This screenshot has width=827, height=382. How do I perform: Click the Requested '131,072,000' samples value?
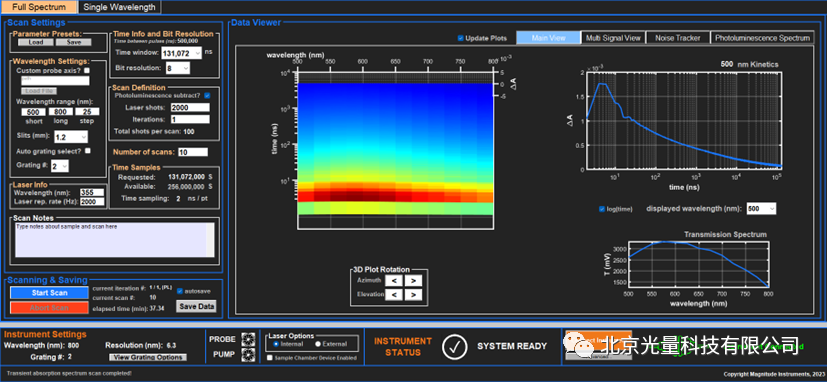pyautogui.click(x=186, y=177)
